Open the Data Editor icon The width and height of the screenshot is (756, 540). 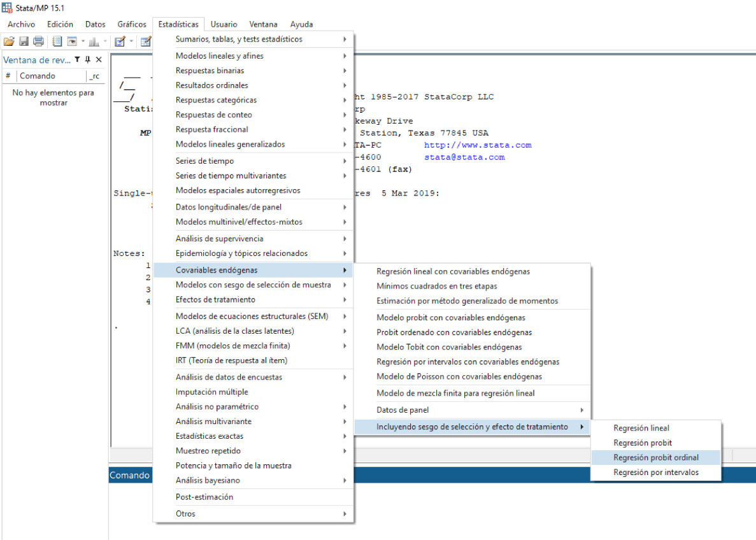pyautogui.click(x=146, y=41)
